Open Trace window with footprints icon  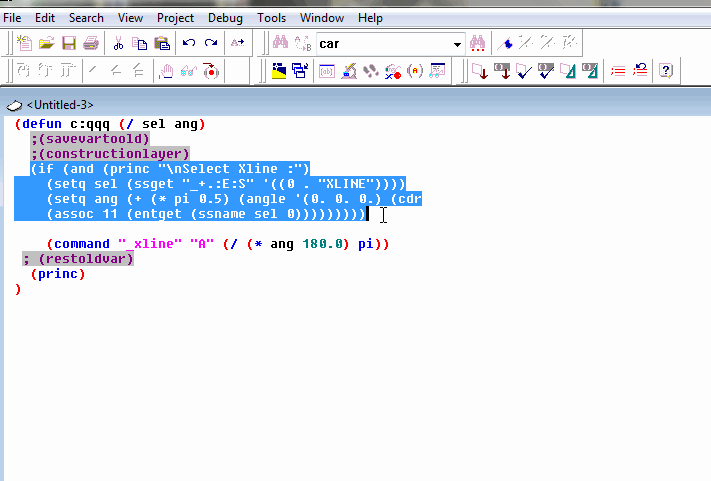pos(371,71)
